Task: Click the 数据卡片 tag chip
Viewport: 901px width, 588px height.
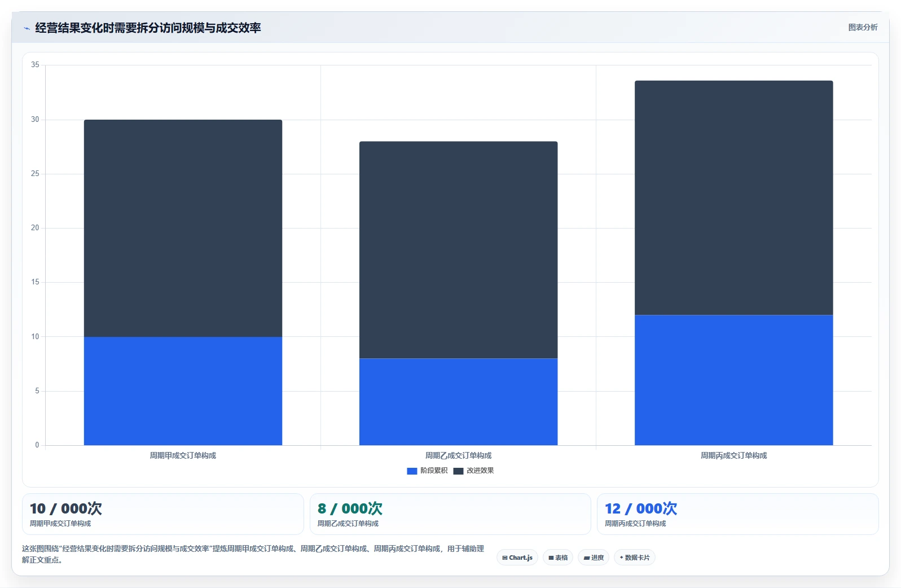Action: (635, 558)
